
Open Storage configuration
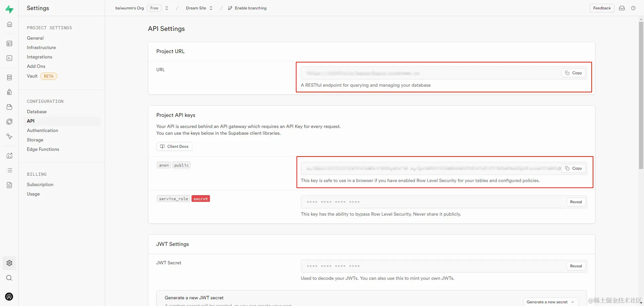point(35,140)
